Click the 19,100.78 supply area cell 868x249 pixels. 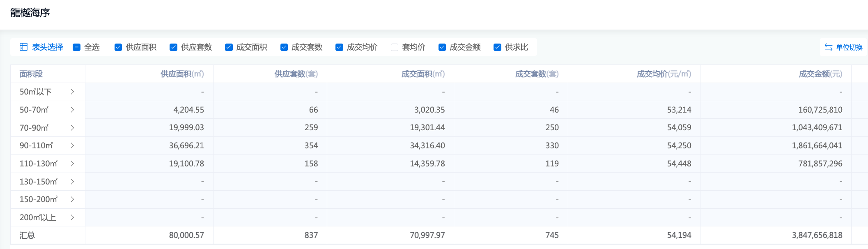(x=186, y=164)
